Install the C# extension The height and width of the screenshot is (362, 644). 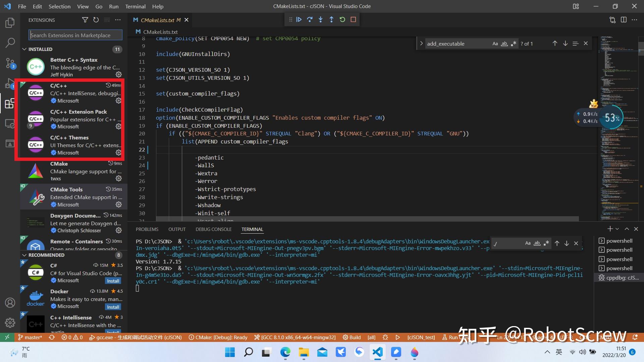(x=113, y=281)
